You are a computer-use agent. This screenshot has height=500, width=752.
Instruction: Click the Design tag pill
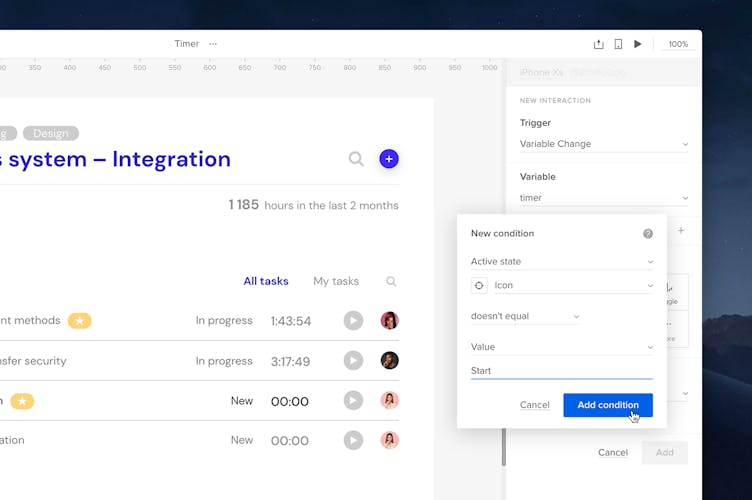tap(51, 133)
